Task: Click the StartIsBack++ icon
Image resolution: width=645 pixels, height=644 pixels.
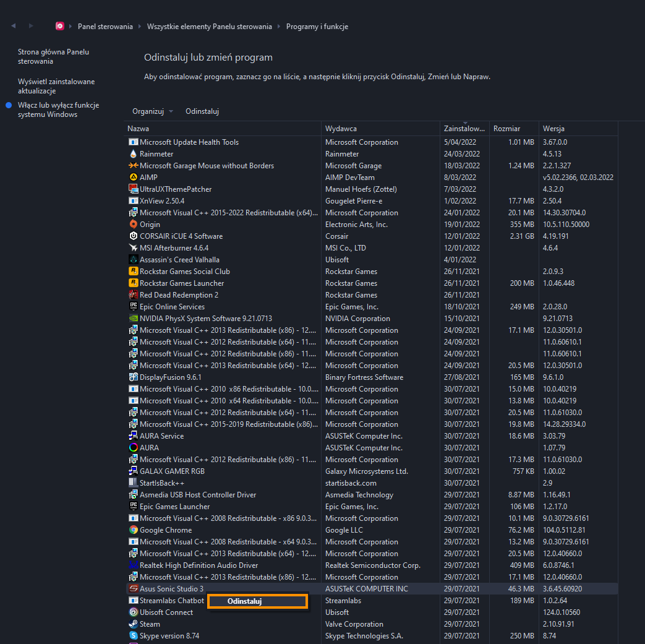Action: coord(133,483)
